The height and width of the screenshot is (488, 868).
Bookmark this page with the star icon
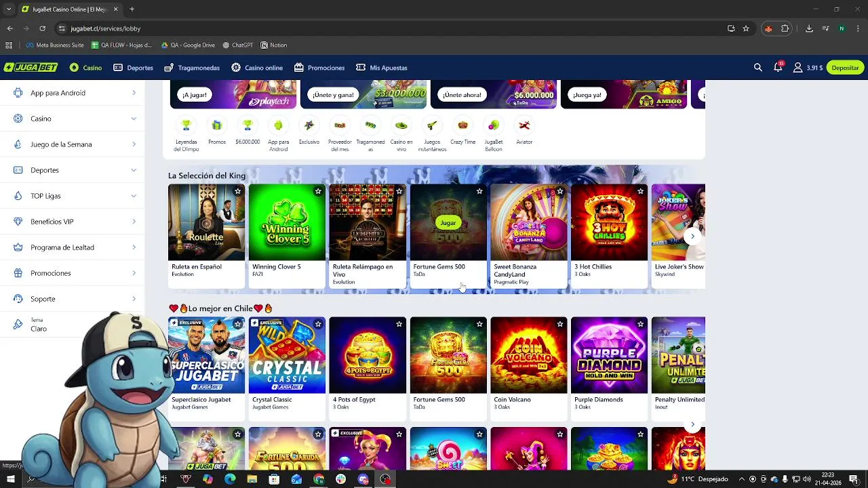point(746,28)
